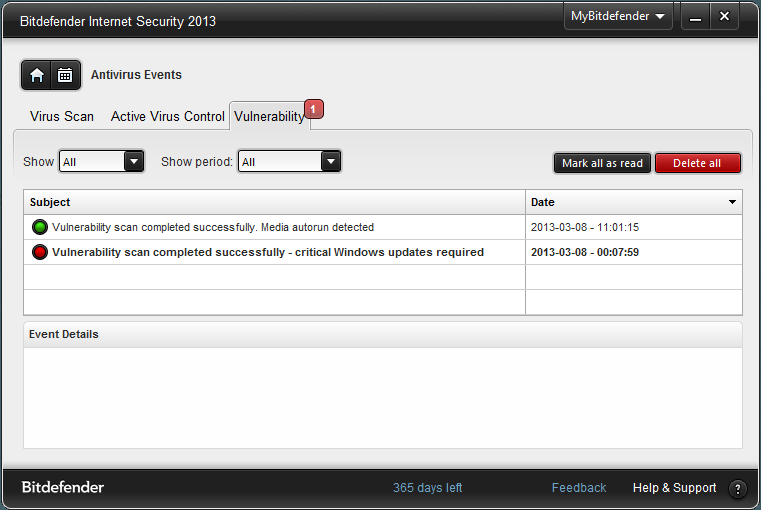Click the green status icon for autorun event

(40, 227)
